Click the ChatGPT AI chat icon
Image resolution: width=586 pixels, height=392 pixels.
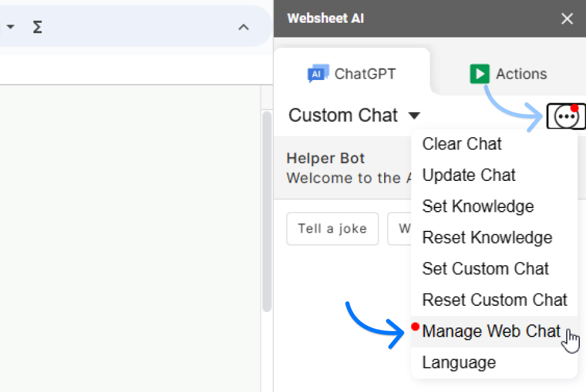point(318,74)
